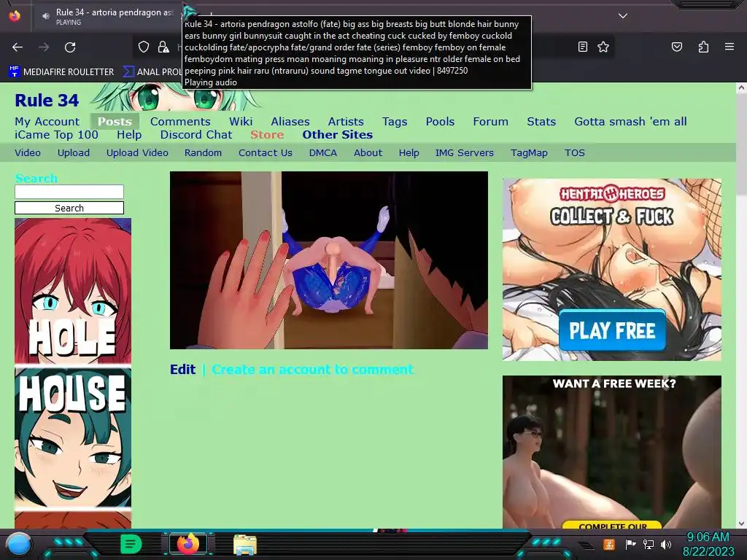Click the orange tray icon beside the flag
Viewport: 747px width, 560px height.
pyautogui.click(x=609, y=544)
